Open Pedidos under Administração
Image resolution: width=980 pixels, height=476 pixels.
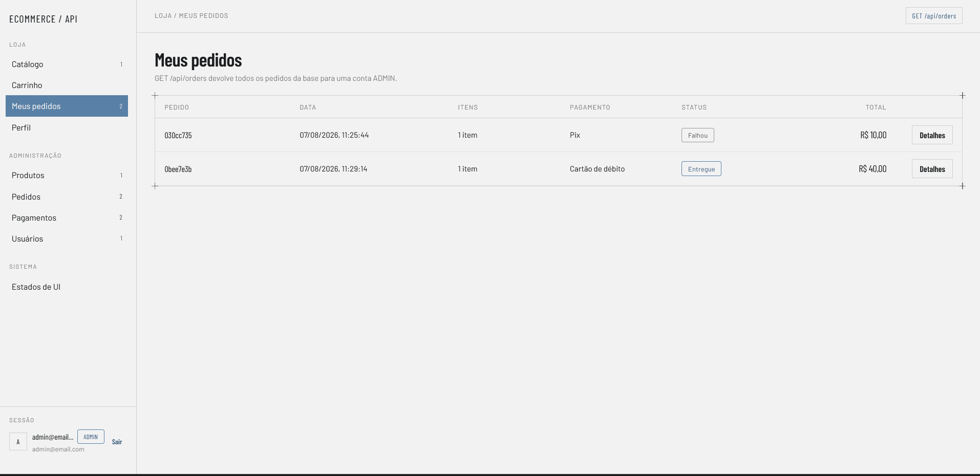tap(67, 197)
